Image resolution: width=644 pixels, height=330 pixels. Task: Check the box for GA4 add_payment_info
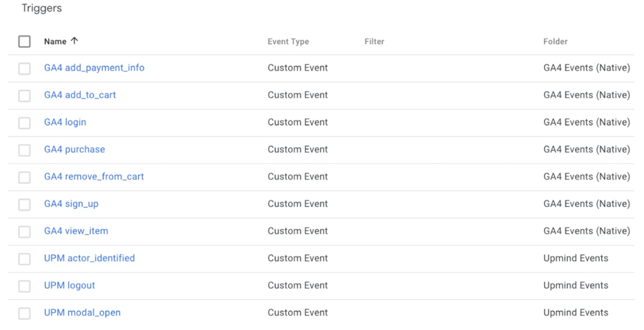24,69
